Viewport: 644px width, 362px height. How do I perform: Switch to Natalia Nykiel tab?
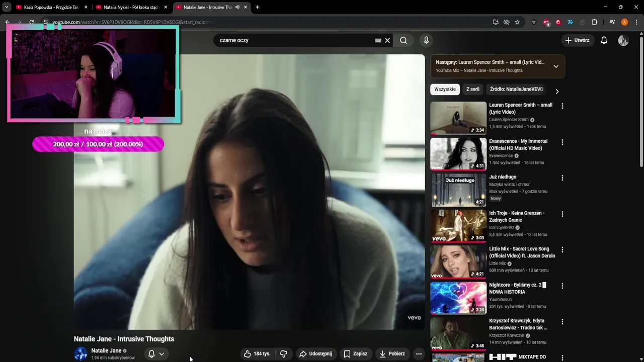point(130,7)
